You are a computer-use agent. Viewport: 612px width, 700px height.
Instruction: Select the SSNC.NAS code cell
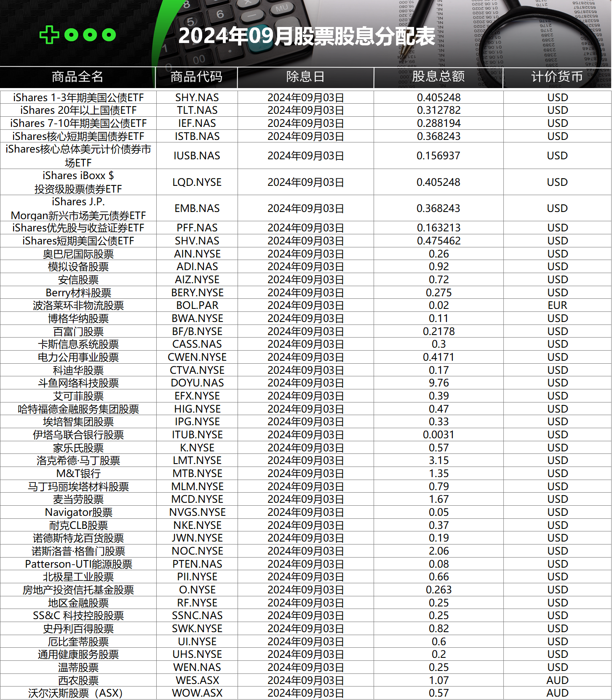point(197,616)
